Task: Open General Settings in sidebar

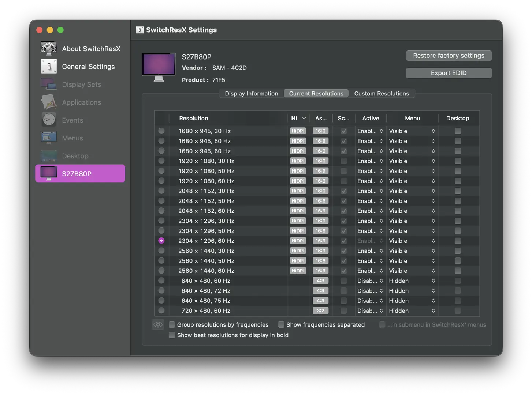Action: [88, 67]
